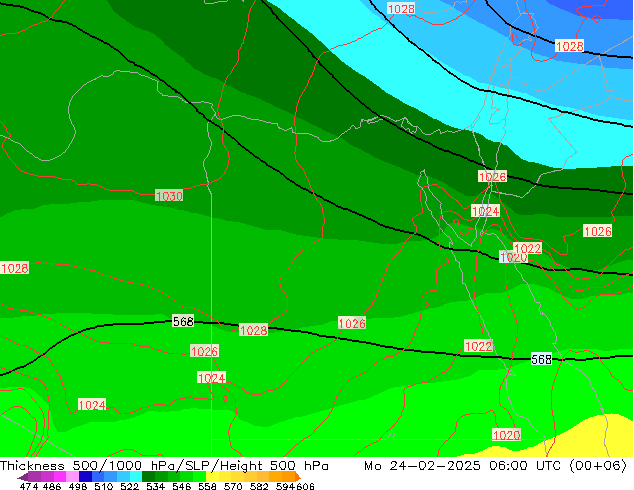Viewport: 634px width, 490px height.
Task: Click the 1020 label above the yellow region
Action: point(506,435)
